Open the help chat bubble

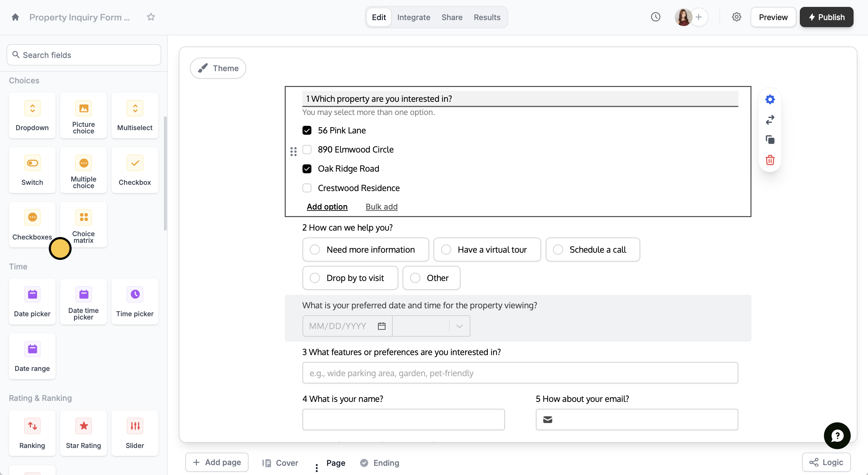tap(837, 435)
